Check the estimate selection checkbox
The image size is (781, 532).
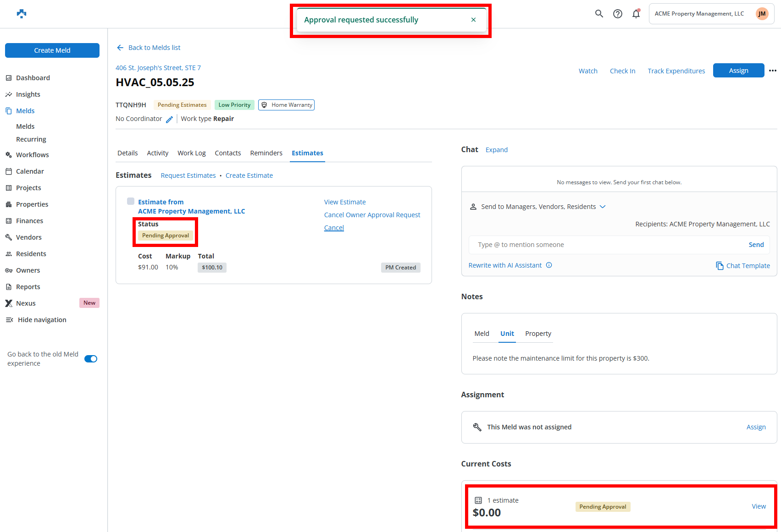click(x=131, y=201)
